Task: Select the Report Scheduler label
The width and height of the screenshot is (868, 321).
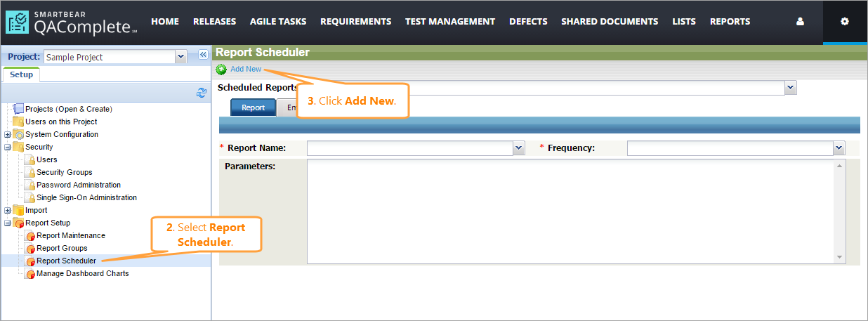Action: coord(66,261)
